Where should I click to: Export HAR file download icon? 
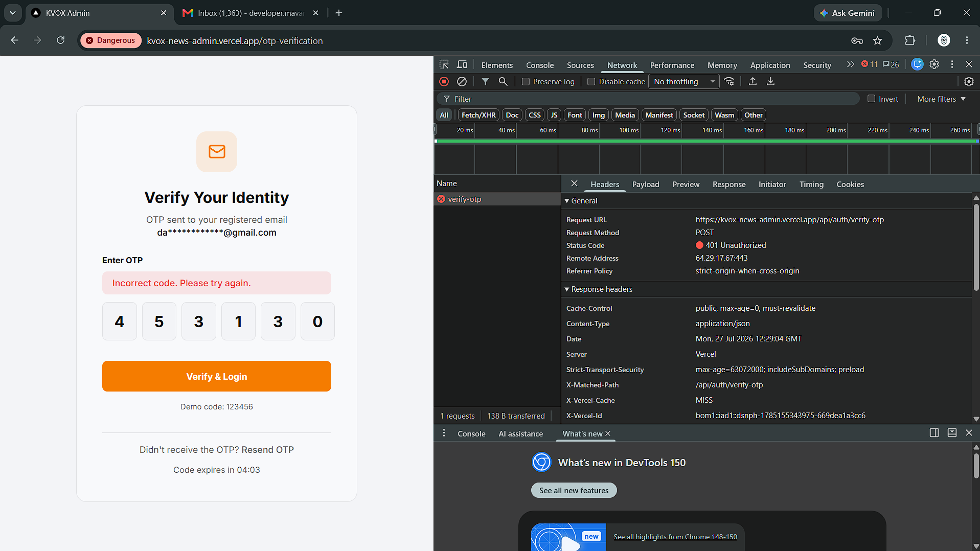pyautogui.click(x=770, y=81)
